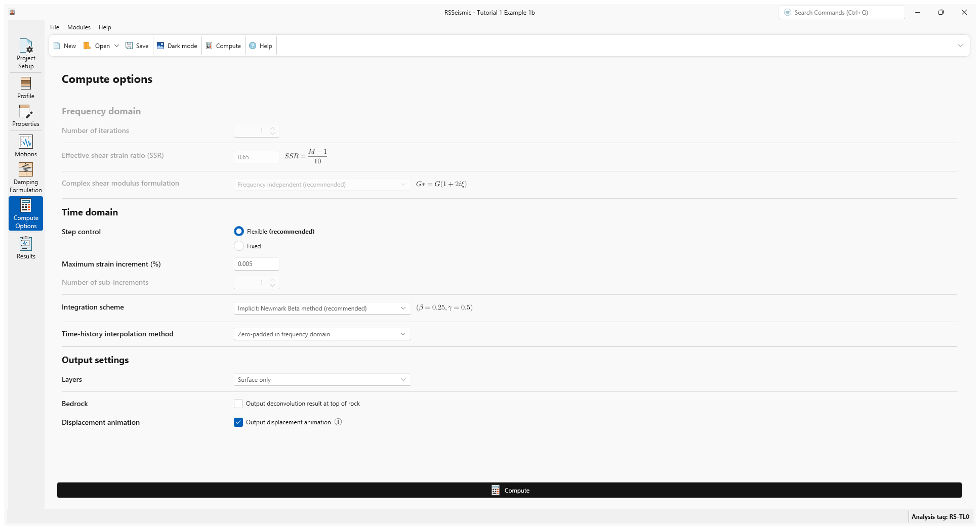Click the Help question-mark toolbar icon
Viewport: 980px width, 530px height.
click(253, 46)
